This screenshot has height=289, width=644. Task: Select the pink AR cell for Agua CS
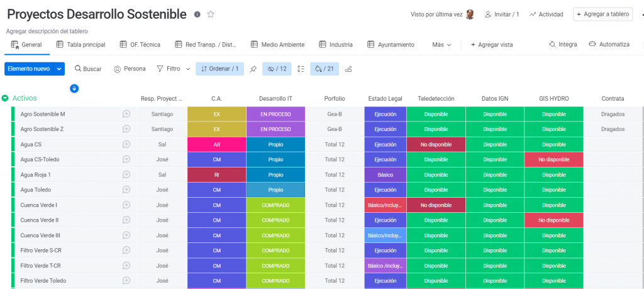[216, 144]
